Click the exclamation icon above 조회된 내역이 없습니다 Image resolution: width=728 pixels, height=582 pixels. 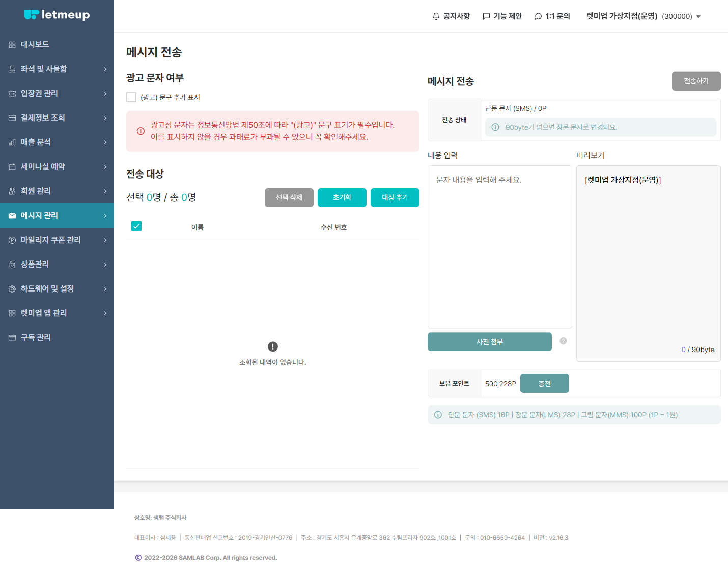[x=273, y=346]
